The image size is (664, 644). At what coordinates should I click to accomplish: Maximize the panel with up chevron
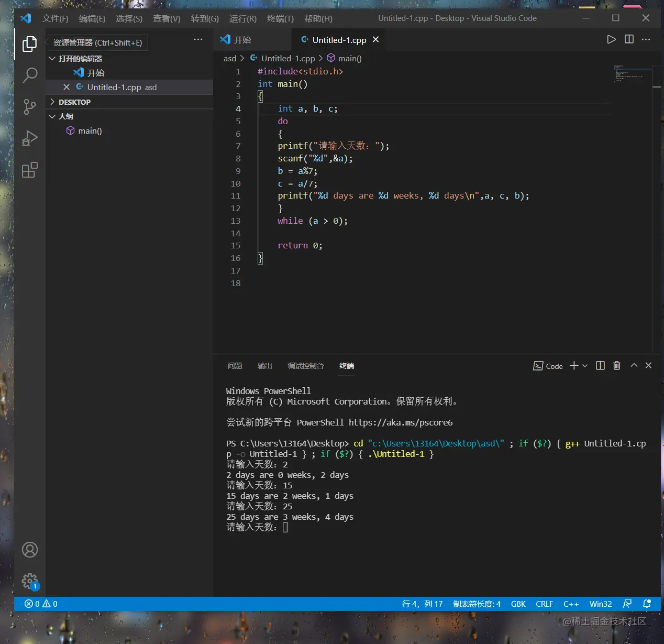pyautogui.click(x=634, y=366)
